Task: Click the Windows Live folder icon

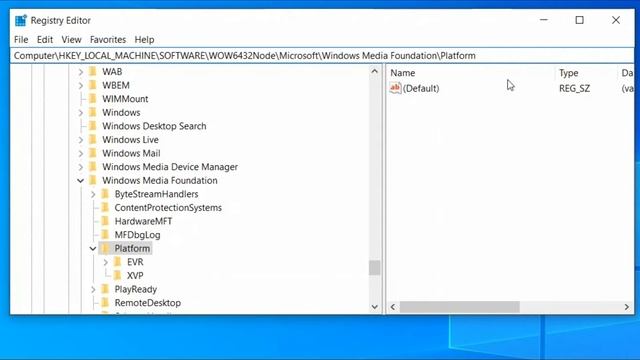Action: pyautogui.click(x=93, y=139)
